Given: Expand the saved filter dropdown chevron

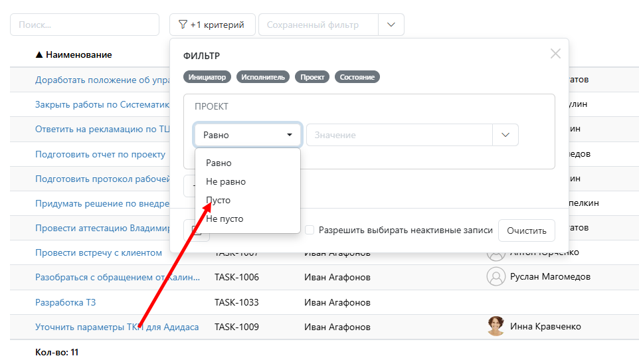Looking at the screenshot, I should click(x=391, y=25).
